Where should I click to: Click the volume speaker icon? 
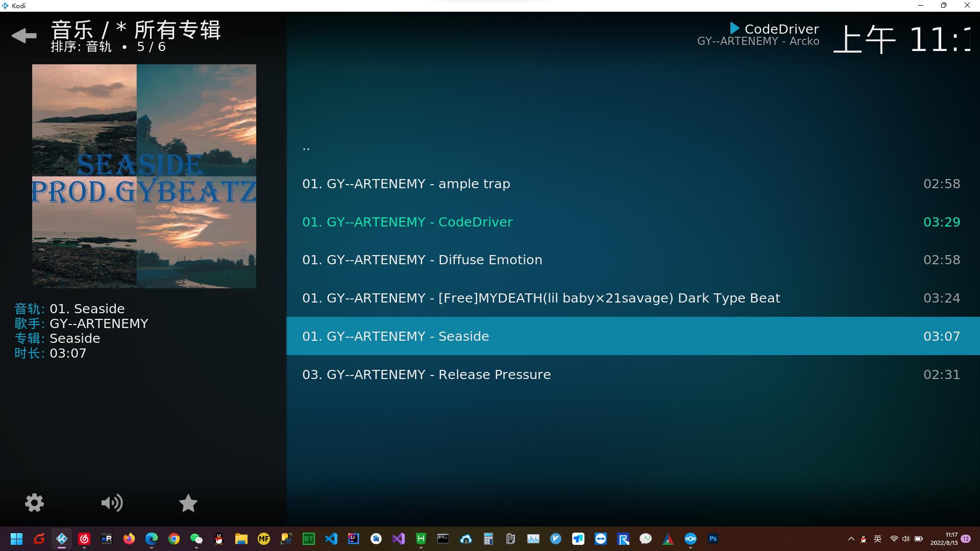(112, 503)
